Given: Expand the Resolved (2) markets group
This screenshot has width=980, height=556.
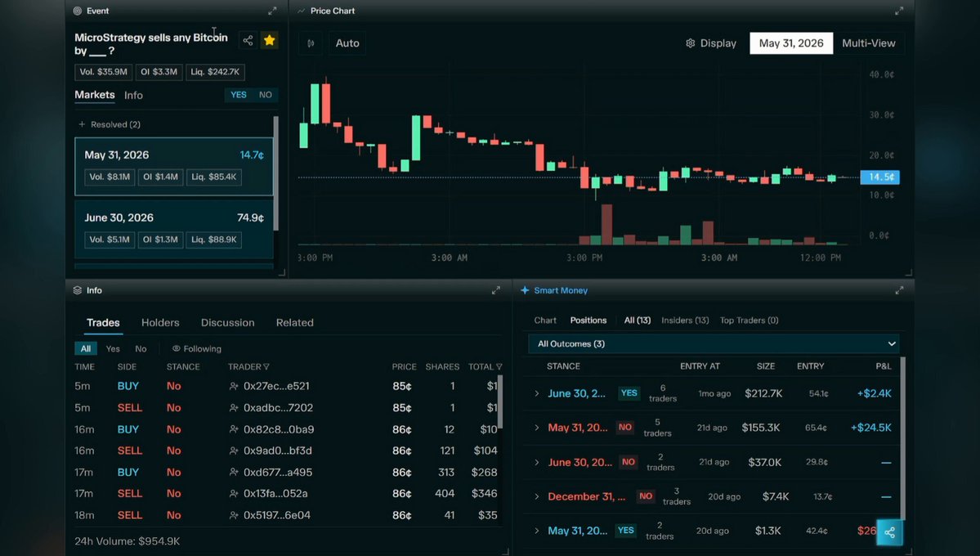Looking at the screenshot, I should 110,124.
